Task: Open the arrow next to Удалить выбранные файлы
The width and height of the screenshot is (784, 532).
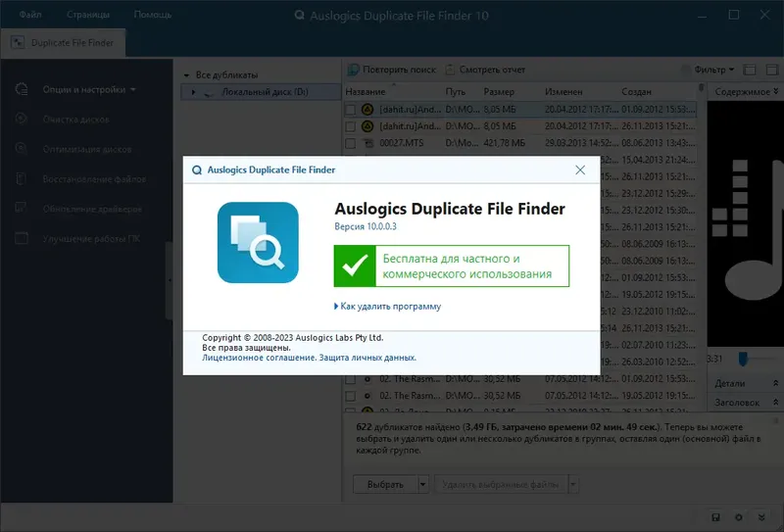Action: click(x=573, y=484)
